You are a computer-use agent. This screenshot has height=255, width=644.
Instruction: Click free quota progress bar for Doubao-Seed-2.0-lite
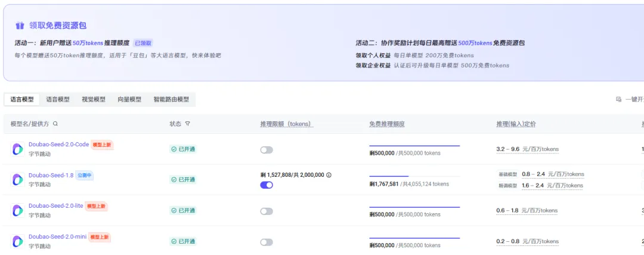tap(414, 207)
